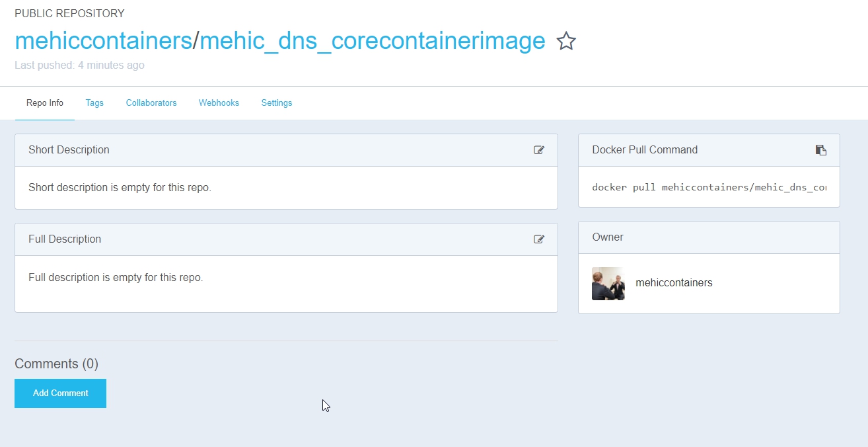Click the edit icon on Short Description

point(539,150)
